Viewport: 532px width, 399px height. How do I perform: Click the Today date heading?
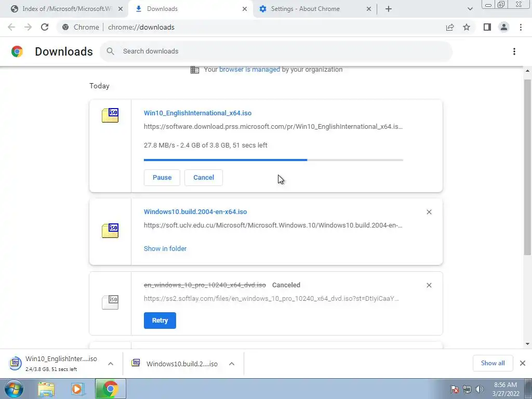click(99, 86)
